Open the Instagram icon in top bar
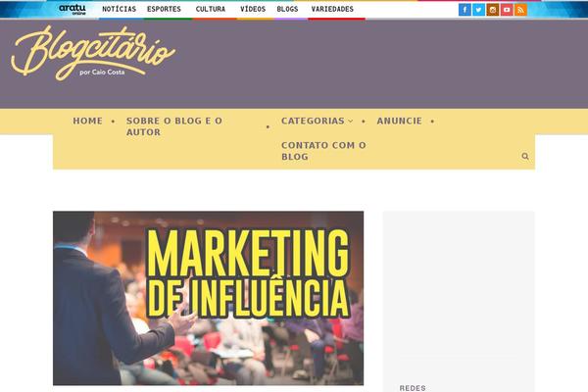Image resolution: width=588 pixels, height=392 pixels. (493, 10)
